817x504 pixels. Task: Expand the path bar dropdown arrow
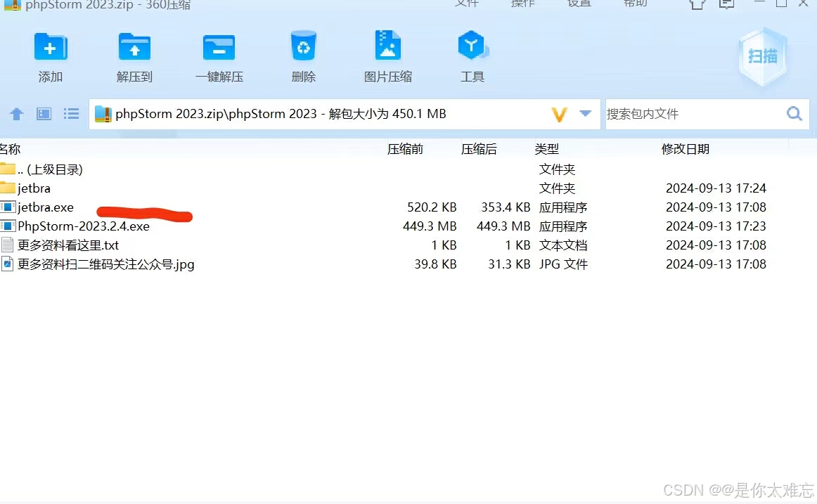tap(586, 113)
